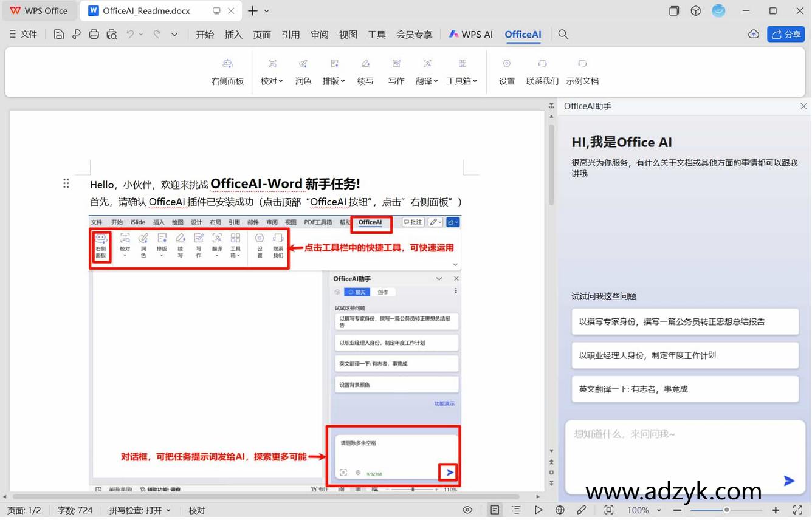Click the redo arrow

(x=157, y=35)
